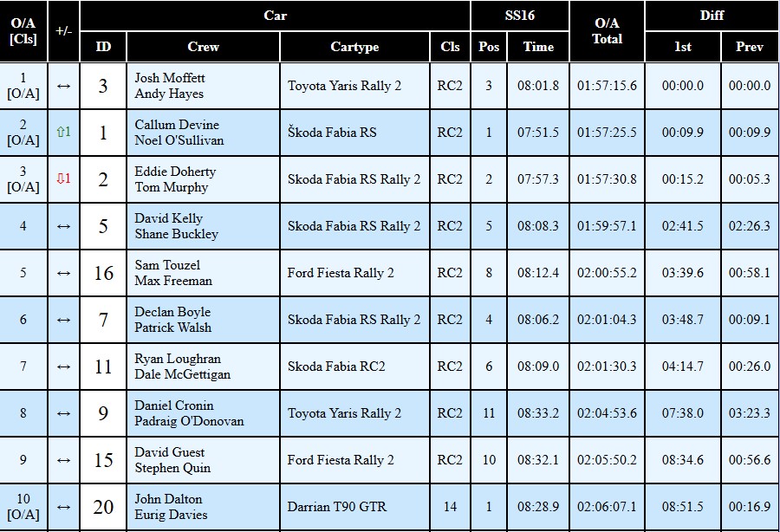Click the green up-arrow position change indicator

(x=63, y=133)
